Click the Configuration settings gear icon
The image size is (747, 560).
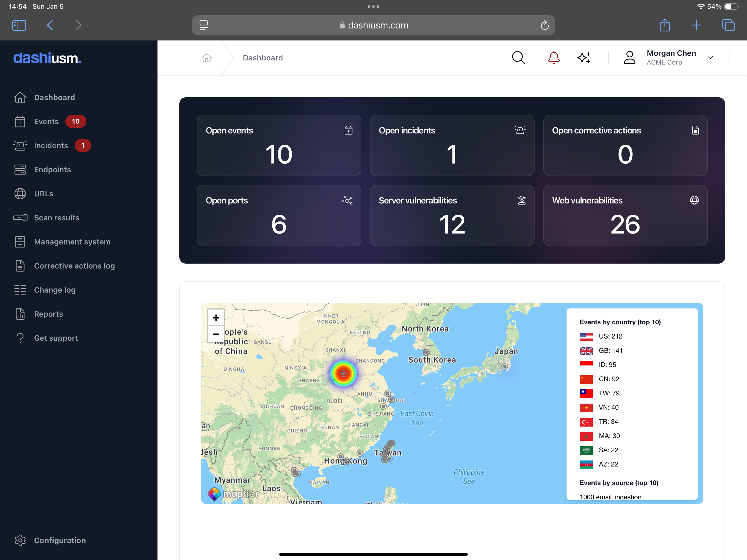click(x=20, y=540)
